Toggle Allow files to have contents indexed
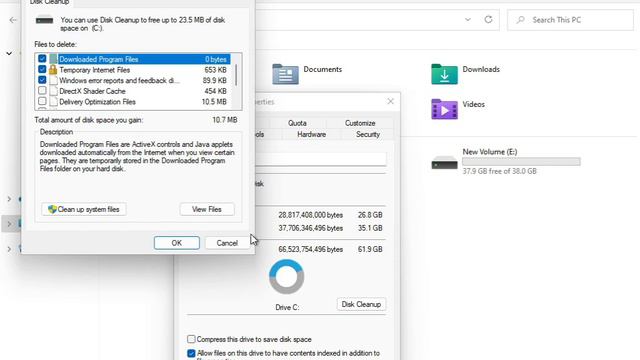Image resolution: width=640 pixels, height=360 pixels. coord(191,353)
